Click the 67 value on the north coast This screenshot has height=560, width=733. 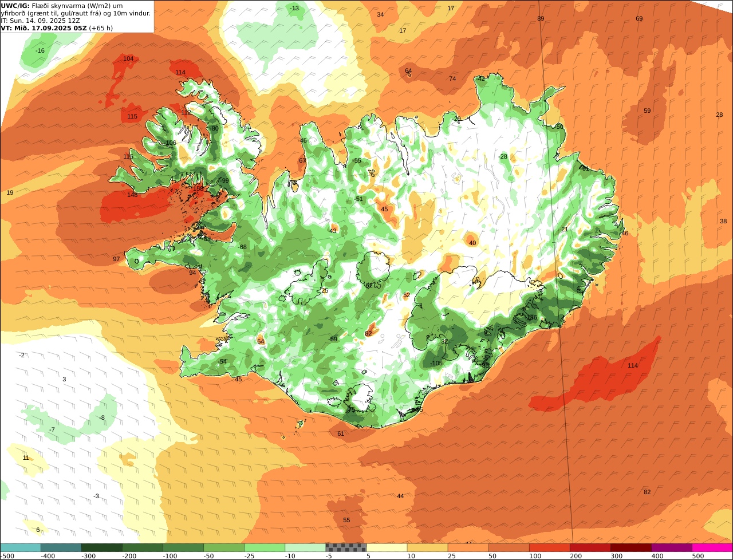pos(302,161)
